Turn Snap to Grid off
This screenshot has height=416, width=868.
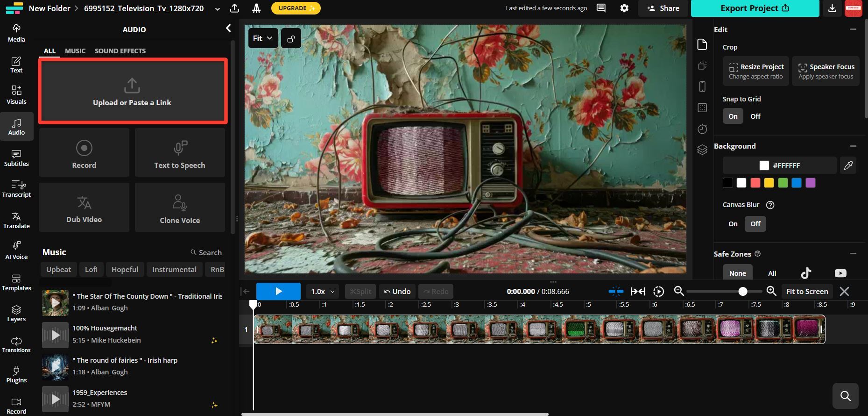coord(755,116)
